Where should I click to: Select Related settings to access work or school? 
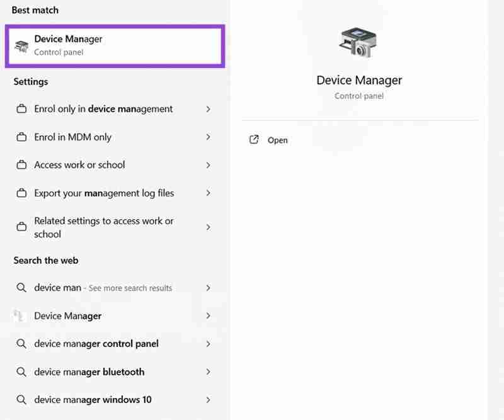tap(115, 227)
